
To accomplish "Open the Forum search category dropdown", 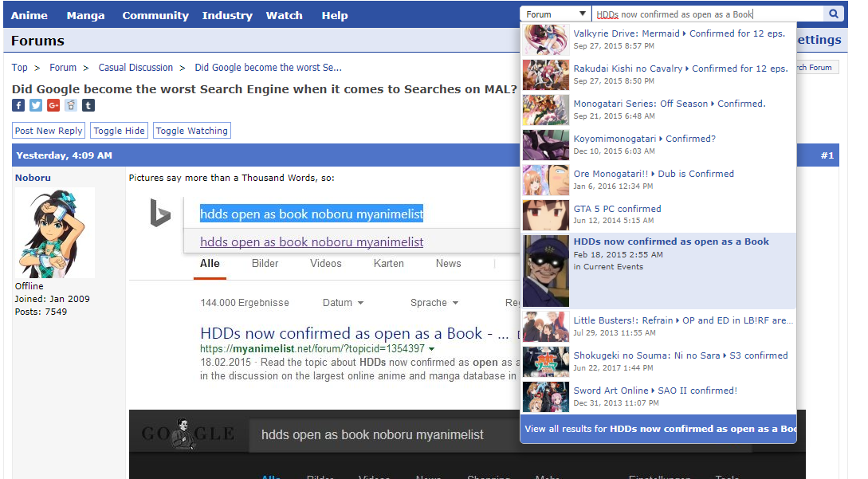I will tap(556, 14).
